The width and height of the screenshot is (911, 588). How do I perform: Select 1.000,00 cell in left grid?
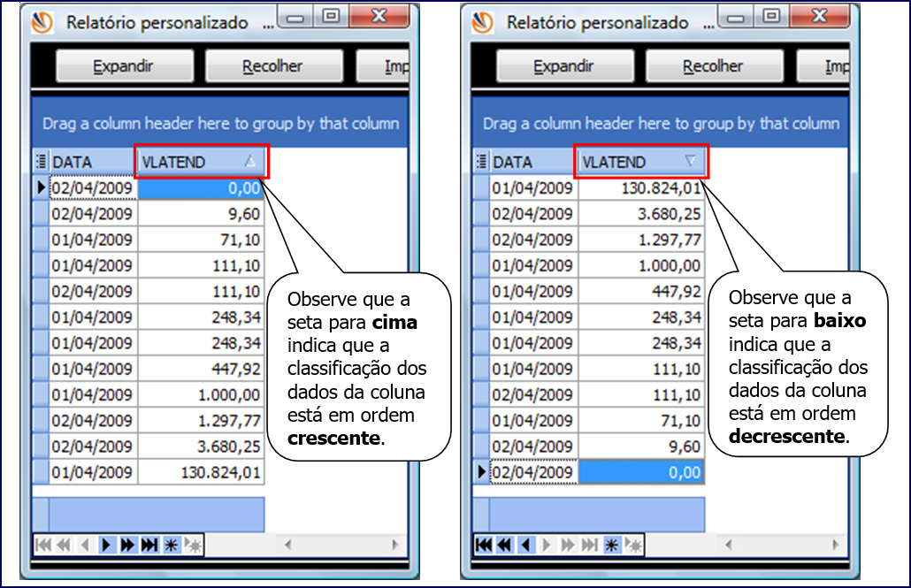click(x=201, y=394)
